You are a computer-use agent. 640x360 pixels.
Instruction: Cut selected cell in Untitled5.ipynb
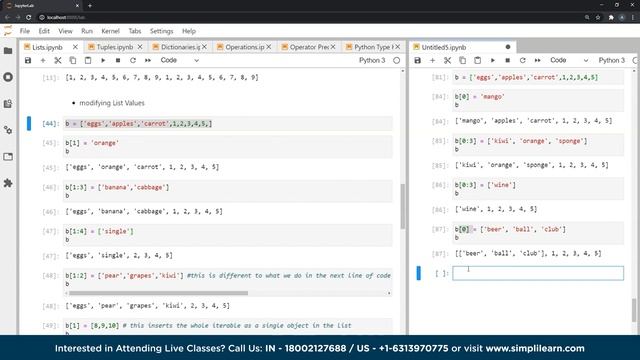pyautogui.click(x=447, y=60)
